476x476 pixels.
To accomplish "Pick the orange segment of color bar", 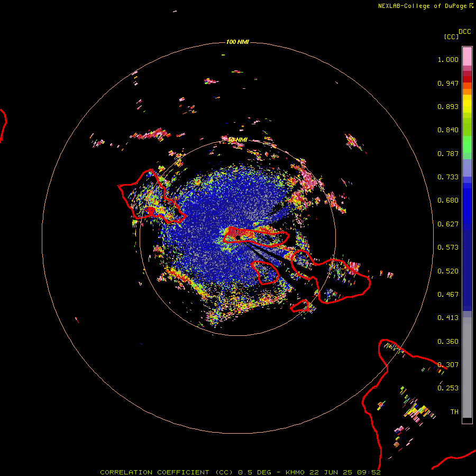I will point(467,91).
